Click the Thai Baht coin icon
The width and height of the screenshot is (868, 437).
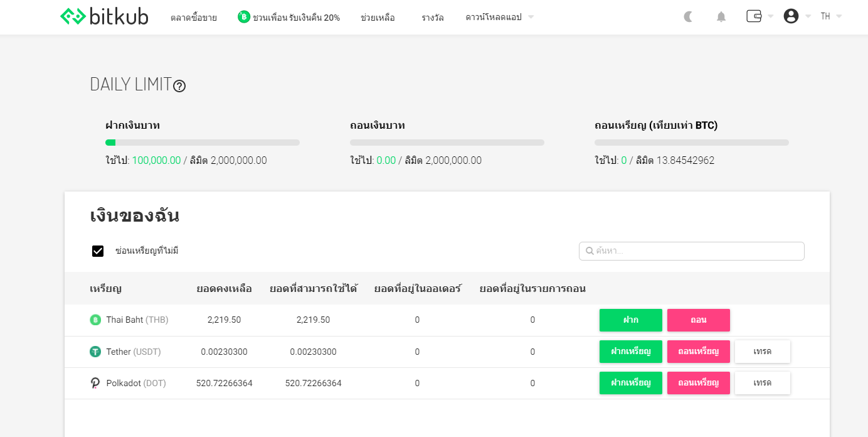pos(95,320)
